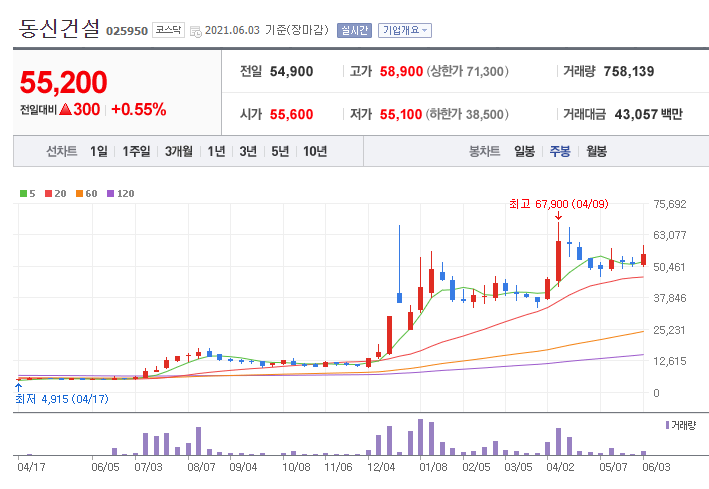The height and width of the screenshot is (489, 709).
Task: Click the stock name 동신건설
Action: click(59, 28)
